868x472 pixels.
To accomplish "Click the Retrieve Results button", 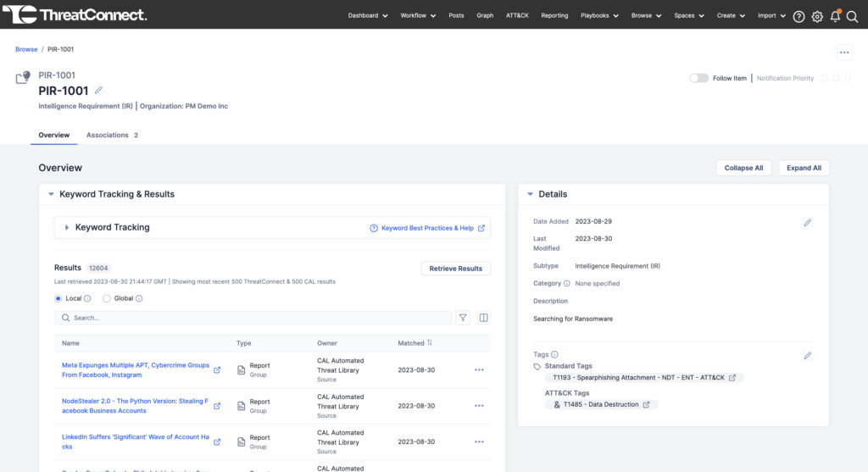I will (x=455, y=269).
